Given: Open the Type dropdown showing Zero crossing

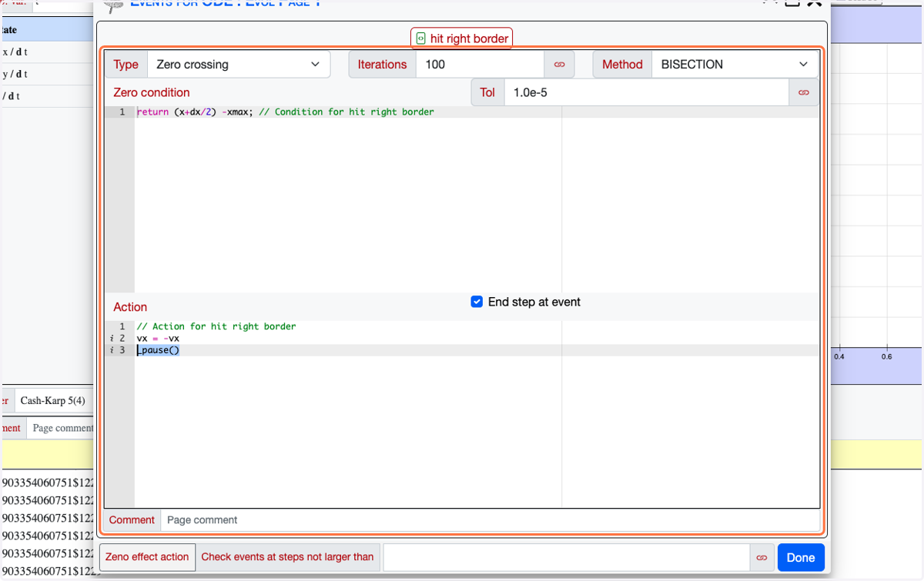Looking at the screenshot, I should pos(238,65).
